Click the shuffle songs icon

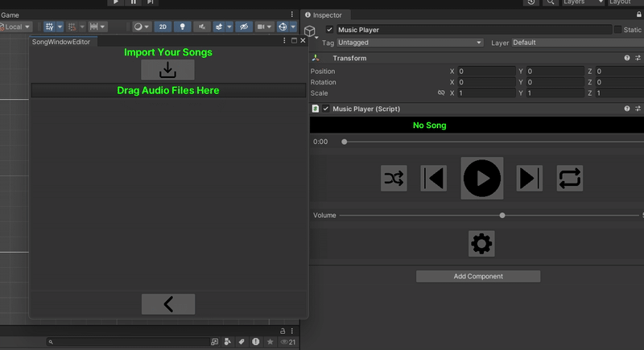click(x=394, y=178)
